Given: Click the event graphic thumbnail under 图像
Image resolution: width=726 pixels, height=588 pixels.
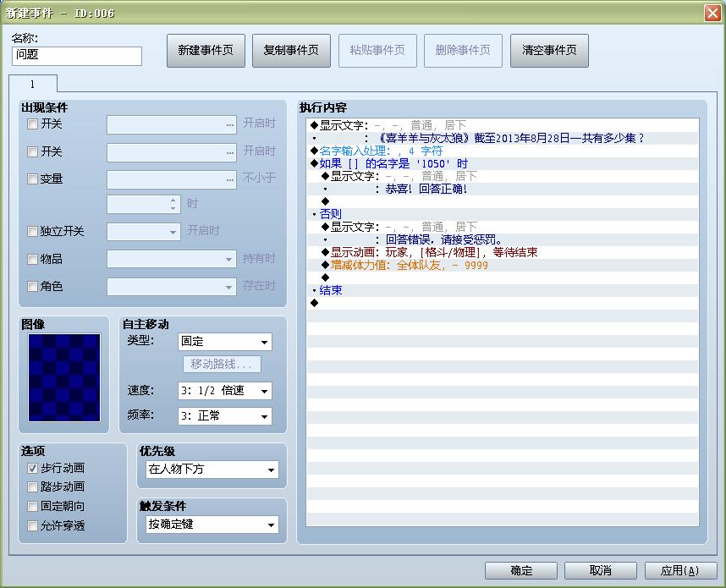Looking at the screenshot, I should [63, 376].
